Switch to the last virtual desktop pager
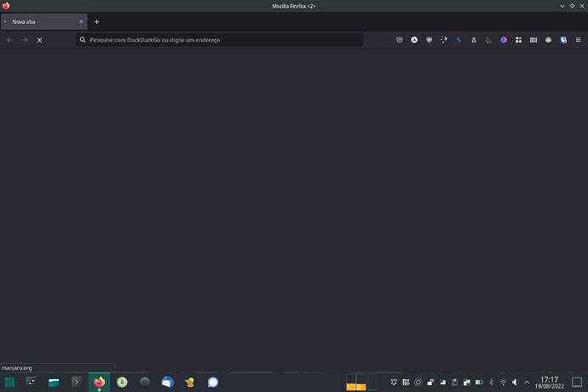Screen dimensions: 588x392 372,383
